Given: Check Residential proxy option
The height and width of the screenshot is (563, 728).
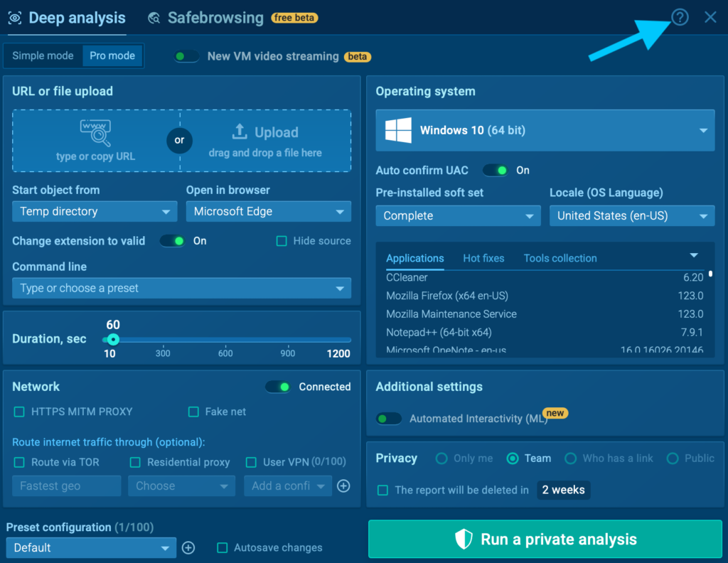Looking at the screenshot, I should [135, 462].
